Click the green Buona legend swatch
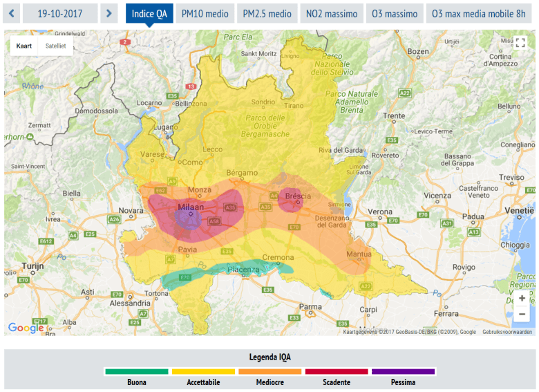Screen dimensions: 539x392 (x=136, y=371)
